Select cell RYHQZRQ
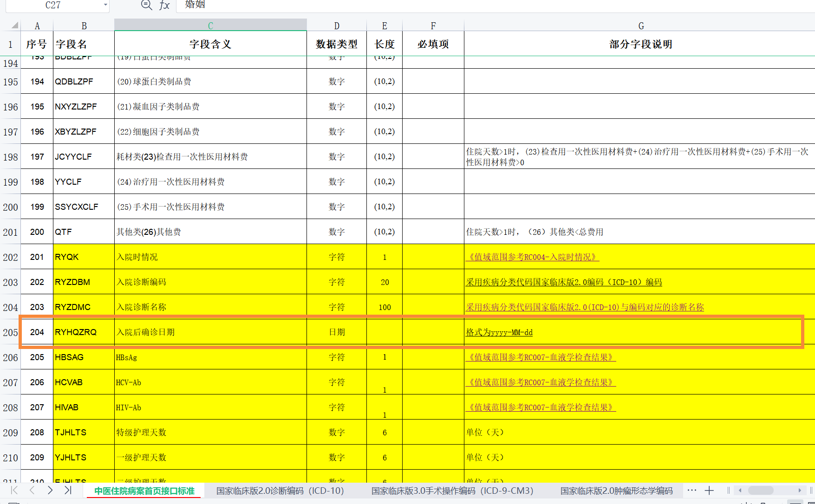The image size is (815, 504). click(84, 332)
